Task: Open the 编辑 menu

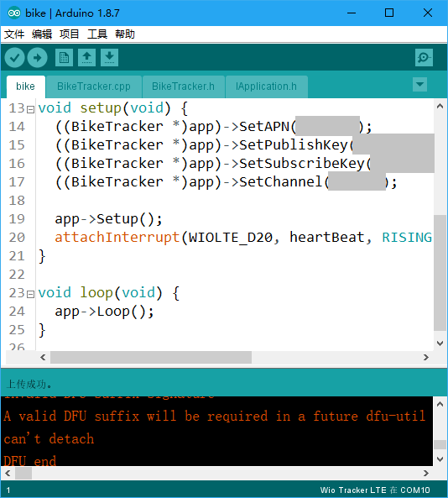Action: 42,34
